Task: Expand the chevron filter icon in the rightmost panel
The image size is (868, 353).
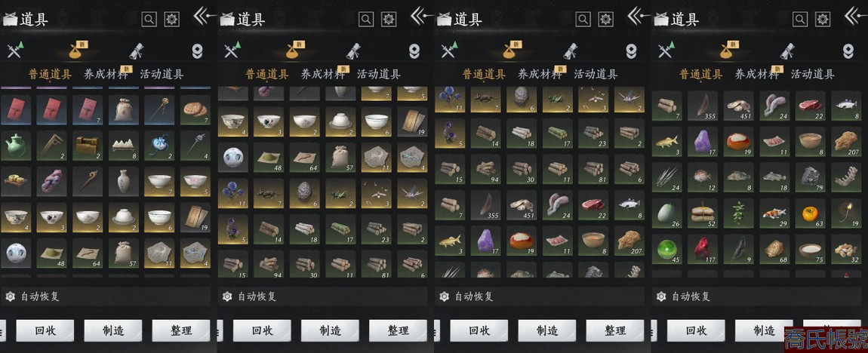Action: pos(848,51)
